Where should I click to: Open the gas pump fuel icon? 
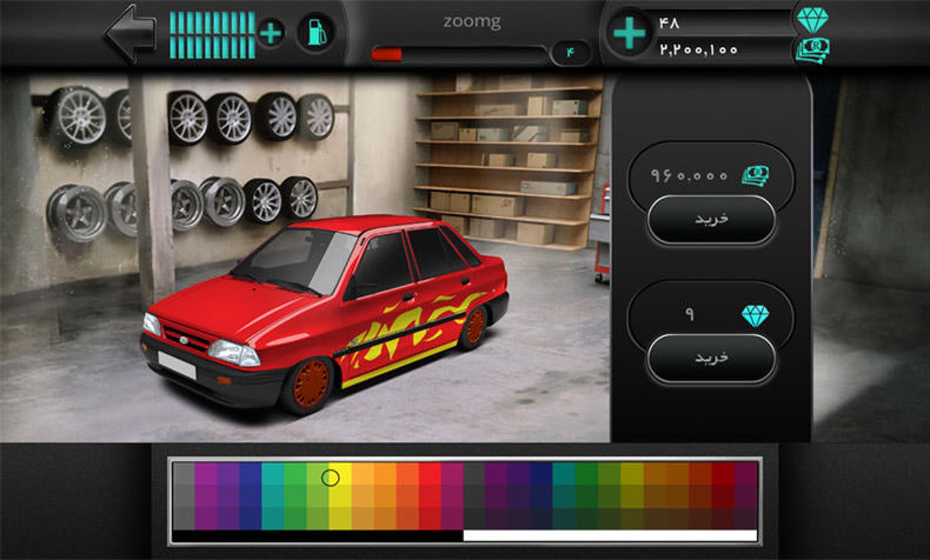[317, 32]
